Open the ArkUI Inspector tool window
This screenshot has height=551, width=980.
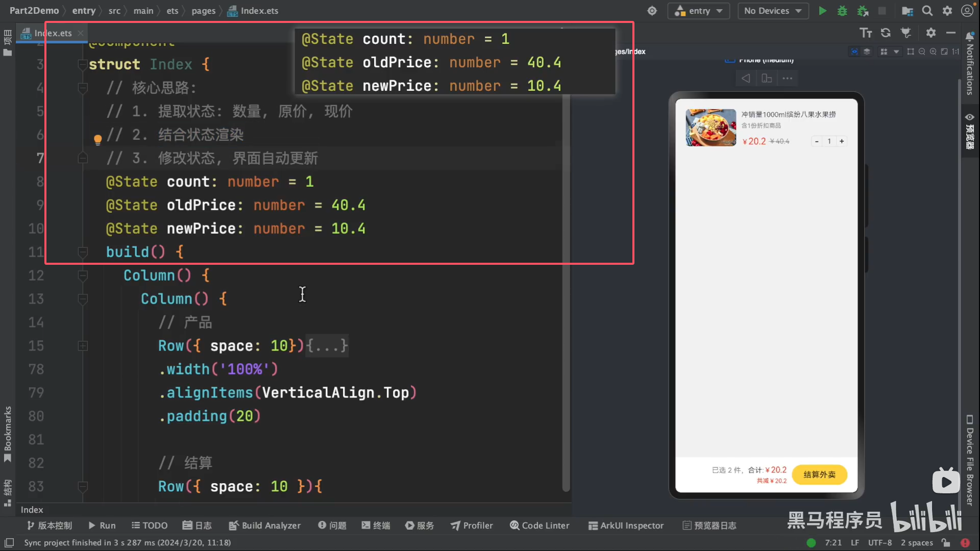626,525
